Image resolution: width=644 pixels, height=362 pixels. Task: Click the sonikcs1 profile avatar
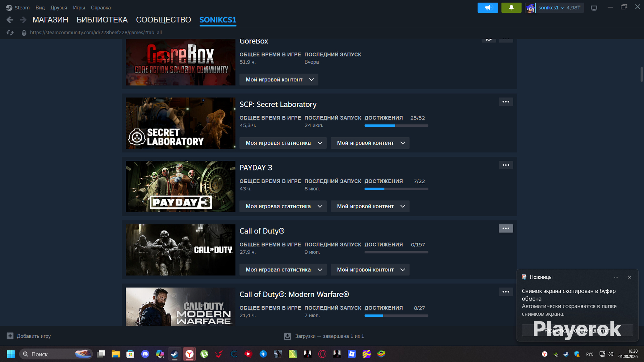(x=531, y=8)
